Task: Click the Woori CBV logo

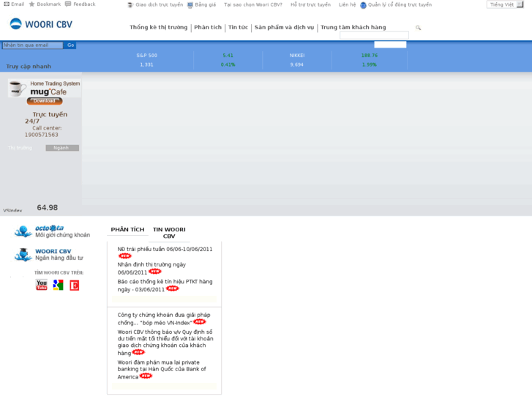Action: point(41,24)
